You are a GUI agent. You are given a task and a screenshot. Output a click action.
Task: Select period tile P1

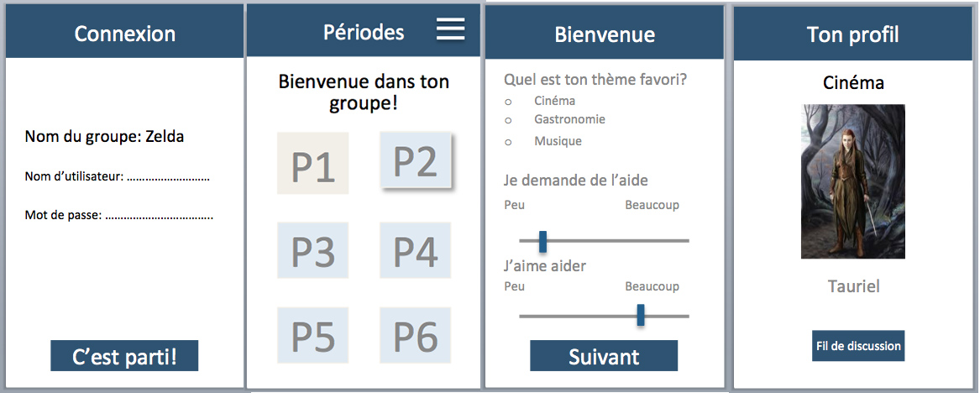click(x=313, y=163)
